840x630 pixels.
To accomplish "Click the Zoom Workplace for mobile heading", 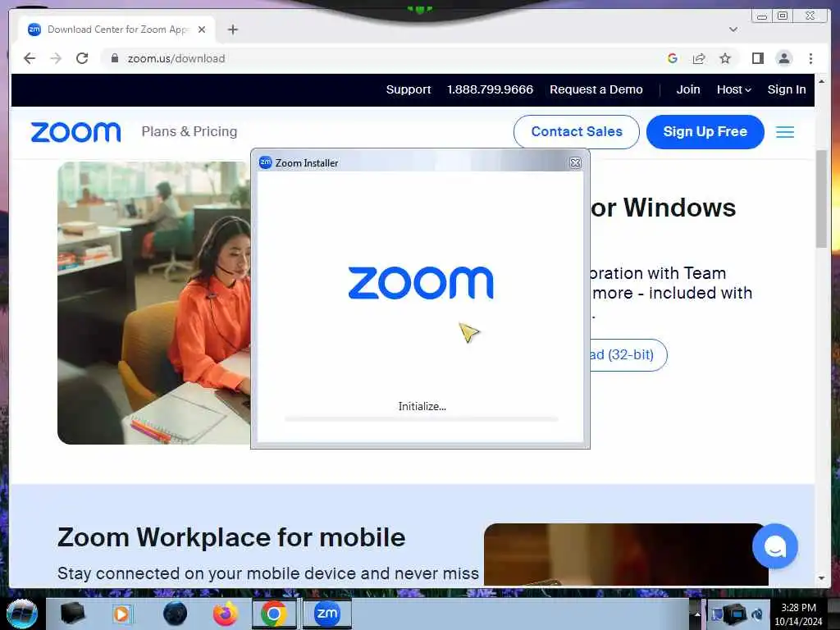I will coord(231,537).
